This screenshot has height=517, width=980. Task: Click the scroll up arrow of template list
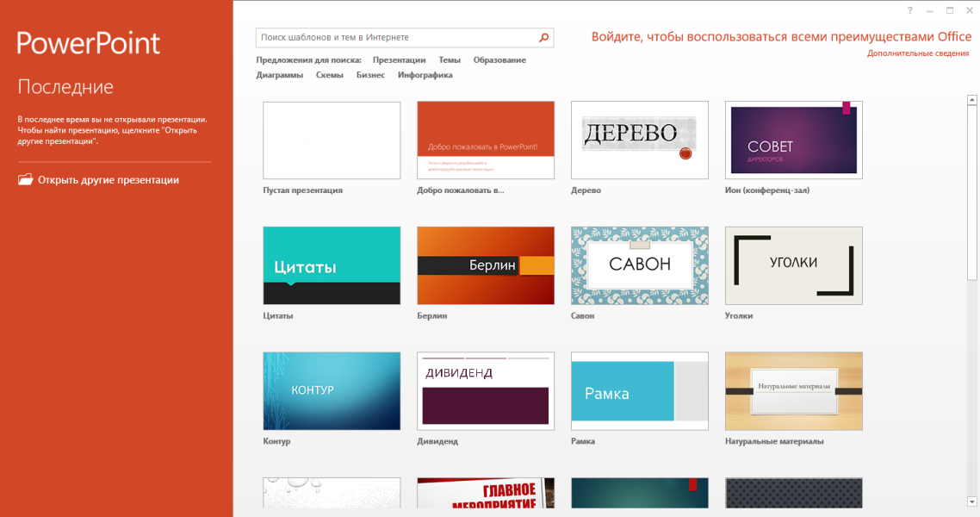click(x=972, y=100)
